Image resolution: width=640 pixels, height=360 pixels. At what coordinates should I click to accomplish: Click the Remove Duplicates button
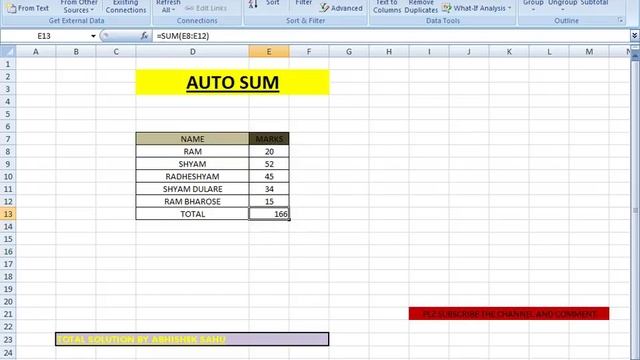(x=421, y=7)
